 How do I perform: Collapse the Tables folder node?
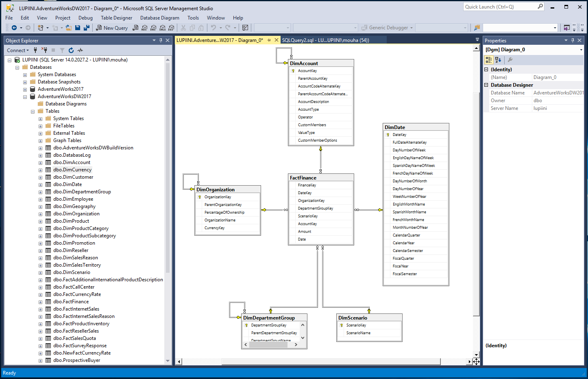pos(33,111)
